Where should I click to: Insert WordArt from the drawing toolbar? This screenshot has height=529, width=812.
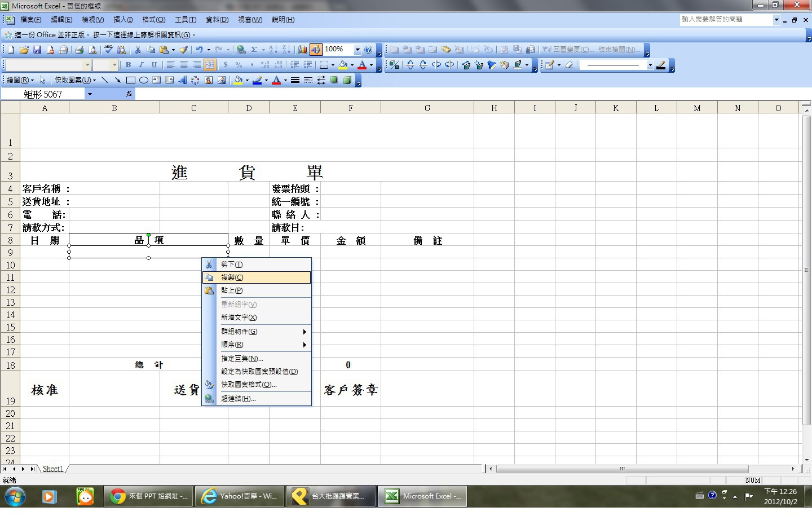[182, 80]
